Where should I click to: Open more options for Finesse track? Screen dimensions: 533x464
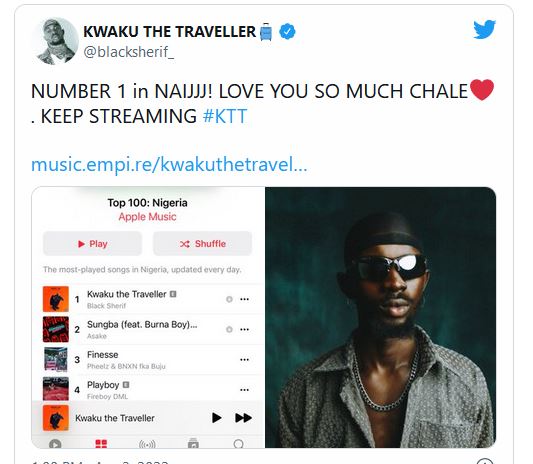[x=244, y=360]
